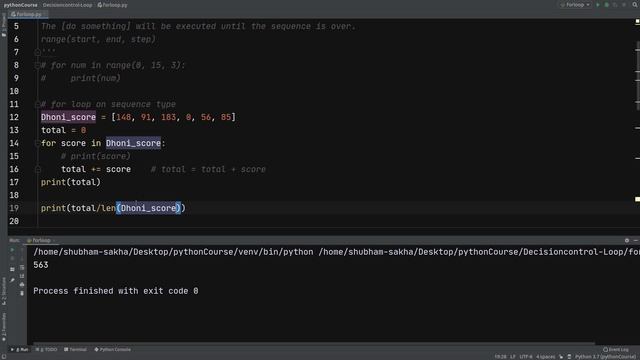Click Dhoni_score in the for statement

pos(133,143)
